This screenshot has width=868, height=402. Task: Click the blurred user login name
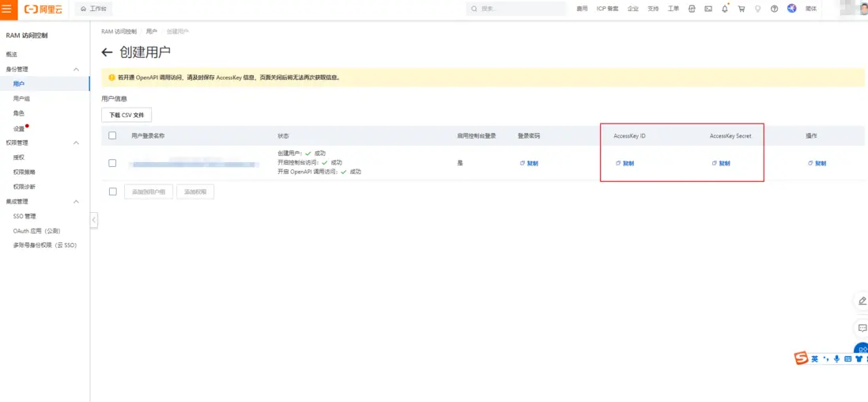click(x=194, y=164)
